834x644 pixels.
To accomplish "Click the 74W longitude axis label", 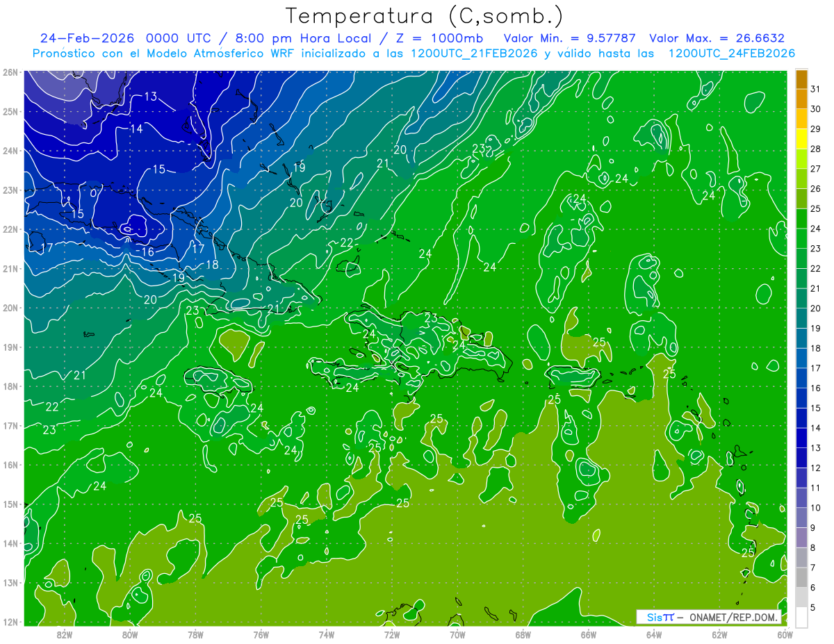I will 327,634.
